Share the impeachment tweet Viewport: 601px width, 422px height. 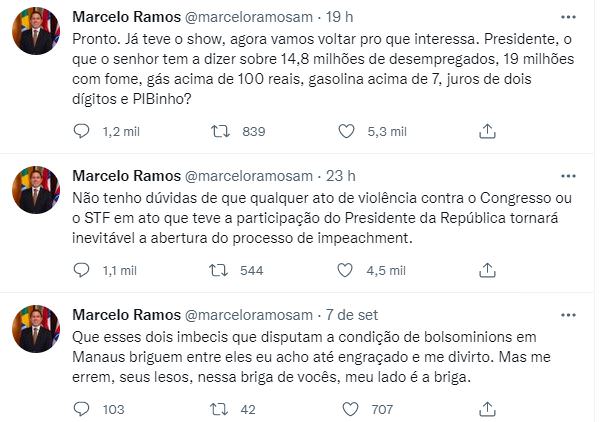coord(487,271)
